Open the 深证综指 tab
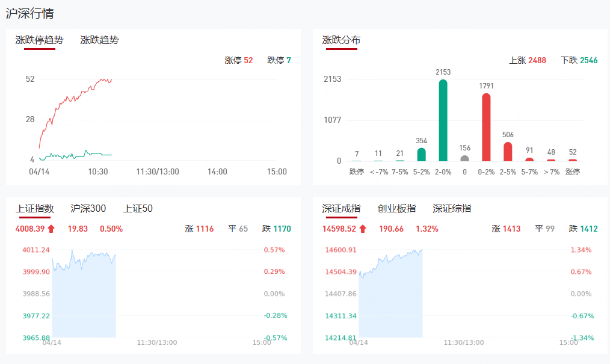 click(452, 209)
